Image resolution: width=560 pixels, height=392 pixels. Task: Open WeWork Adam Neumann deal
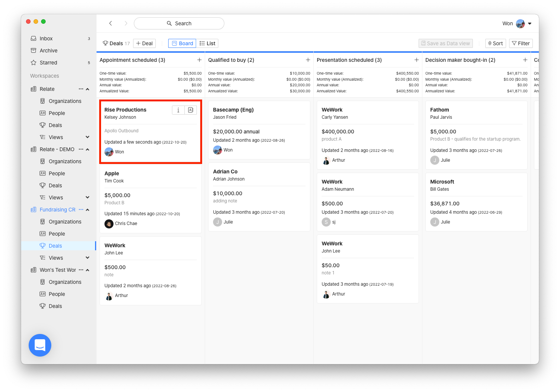(x=368, y=202)
